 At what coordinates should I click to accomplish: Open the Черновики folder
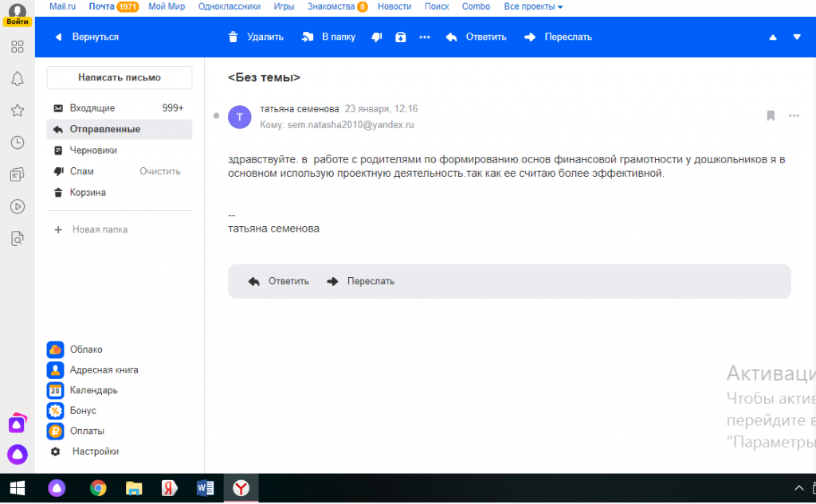point(93,150)
